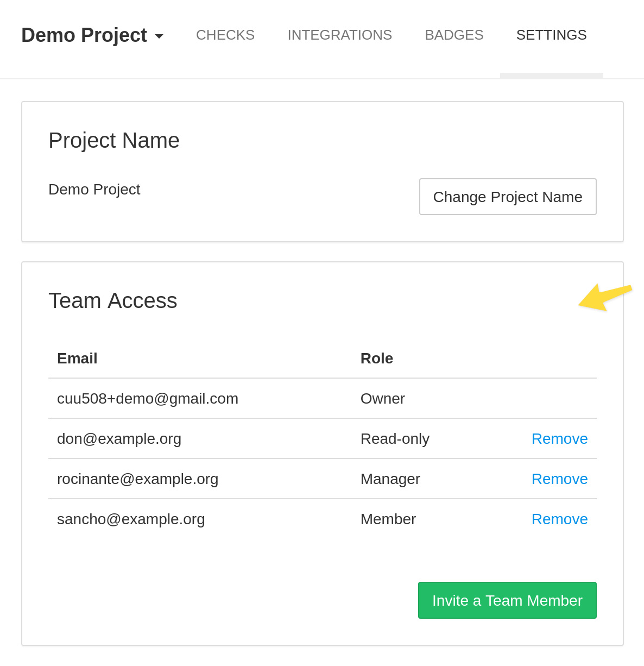The width and height of the screenshot is (644, 666).
Task: Go to the BADGES tab
Action: coord(454,35)
